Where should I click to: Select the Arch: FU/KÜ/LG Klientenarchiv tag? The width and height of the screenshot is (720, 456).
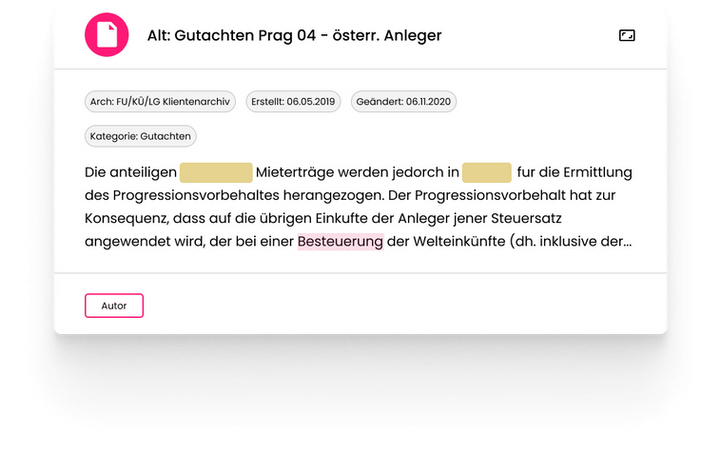point(160,101)
